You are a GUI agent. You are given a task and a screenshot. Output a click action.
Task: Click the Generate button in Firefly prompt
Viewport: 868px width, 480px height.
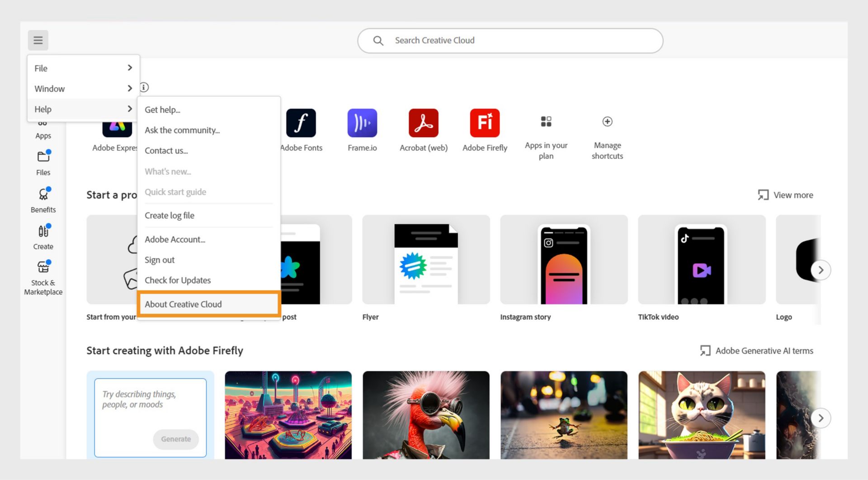point(176,439)
